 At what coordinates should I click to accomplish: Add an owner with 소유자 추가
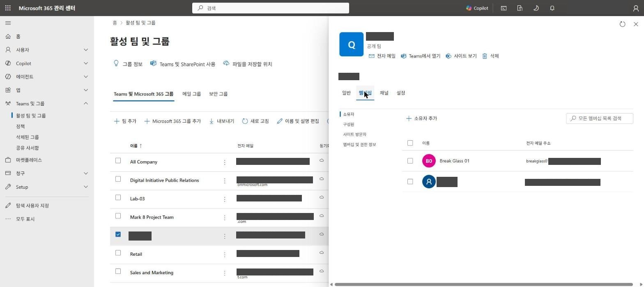pyautogui.click(x=421, y=118)
